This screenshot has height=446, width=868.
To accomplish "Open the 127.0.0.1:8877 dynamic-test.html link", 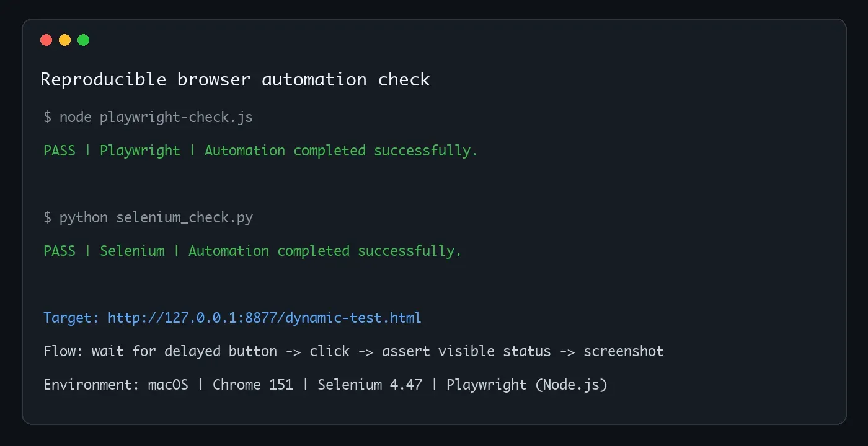I will (x=265, y=318).
